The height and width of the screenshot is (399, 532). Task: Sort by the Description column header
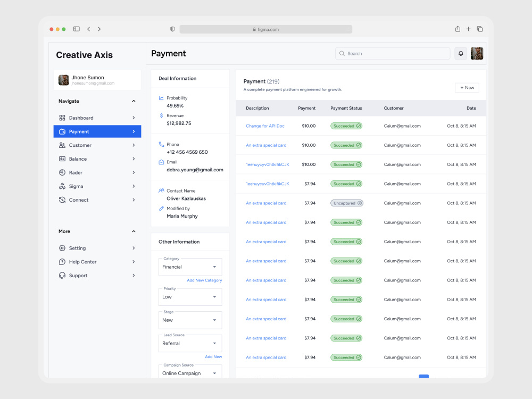click(257, 108)
